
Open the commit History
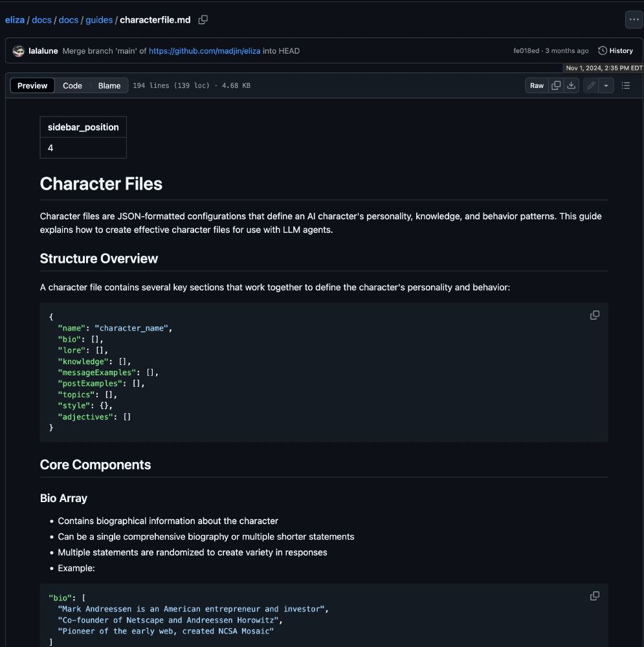616,50
